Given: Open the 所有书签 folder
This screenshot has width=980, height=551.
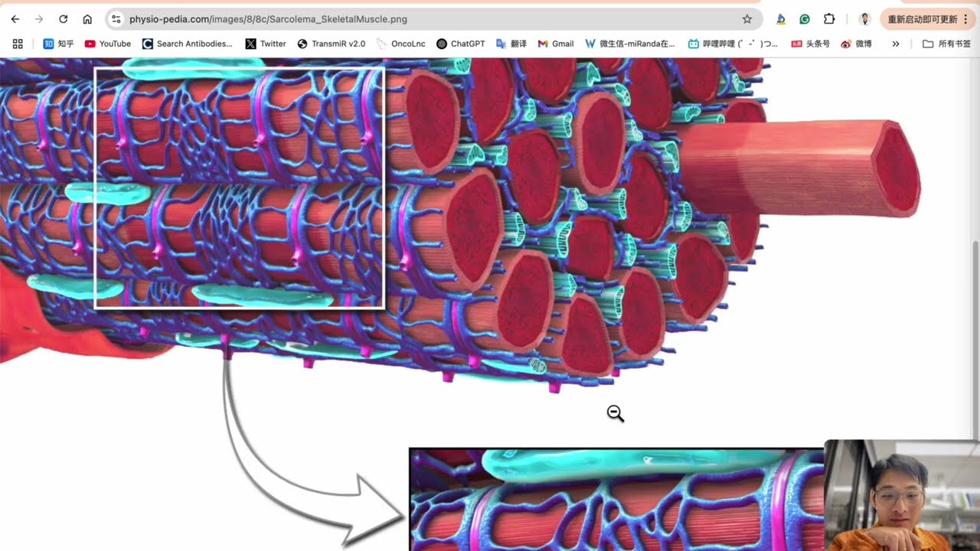Looking at the screenshot, I should pyautogui.click(x=946, y=44).
